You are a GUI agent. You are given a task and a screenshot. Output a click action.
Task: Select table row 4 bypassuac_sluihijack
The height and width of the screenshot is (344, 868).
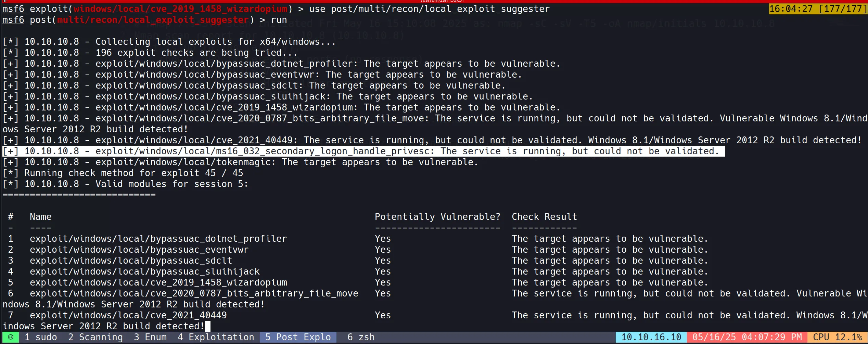(144, 272)
